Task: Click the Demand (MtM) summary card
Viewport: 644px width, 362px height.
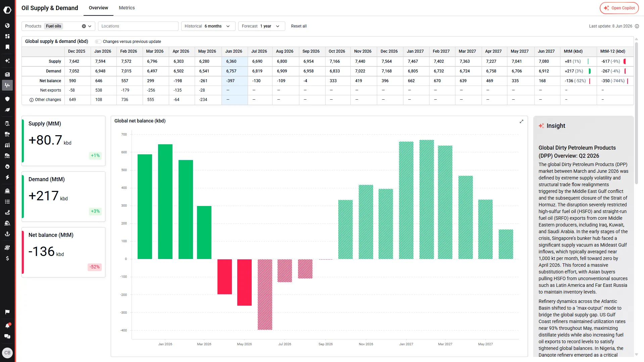Action: tap(63, 197)
